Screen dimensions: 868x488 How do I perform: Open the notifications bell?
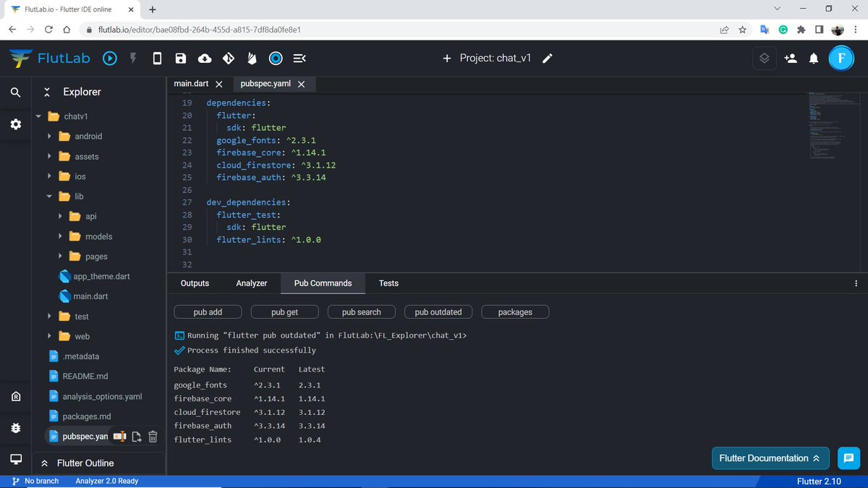point(814,59)
